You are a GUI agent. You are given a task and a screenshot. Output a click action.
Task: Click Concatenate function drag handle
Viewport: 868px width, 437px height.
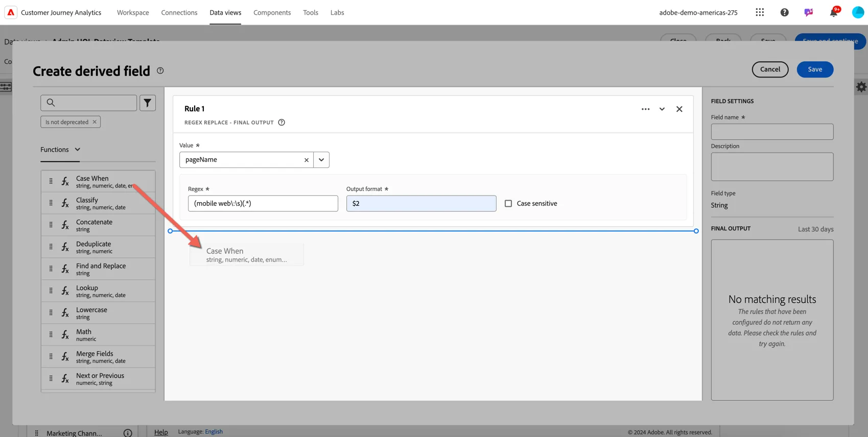51,225
